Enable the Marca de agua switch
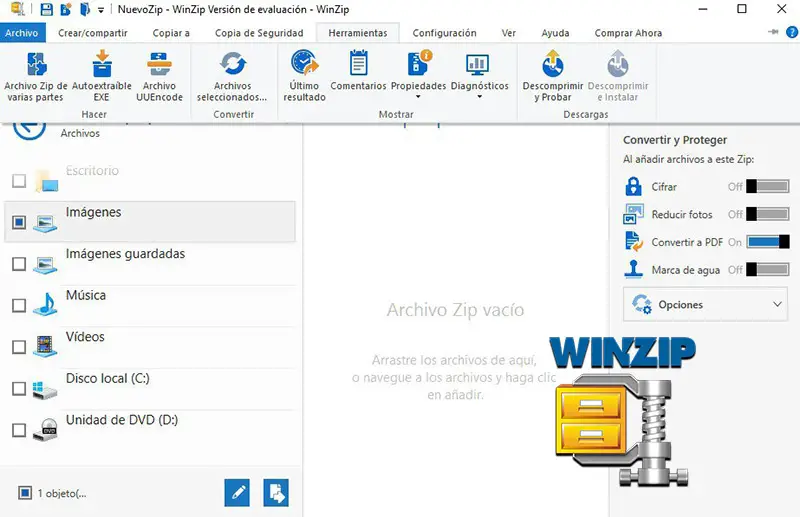This screenshot has width=800, height=517. [767, 269]
